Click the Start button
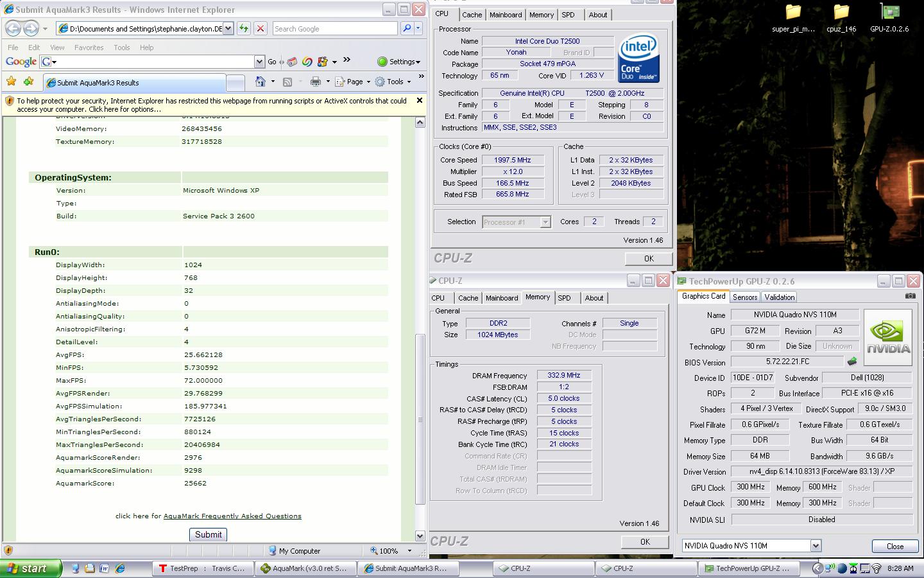This screenshot has height=578, width=924. pyautogui.click(x=31, y=568)
